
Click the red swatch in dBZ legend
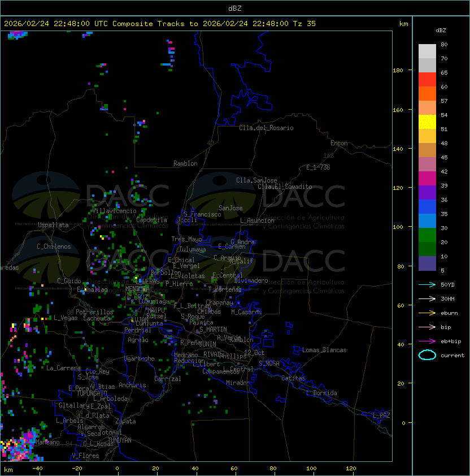click(427, 80)
